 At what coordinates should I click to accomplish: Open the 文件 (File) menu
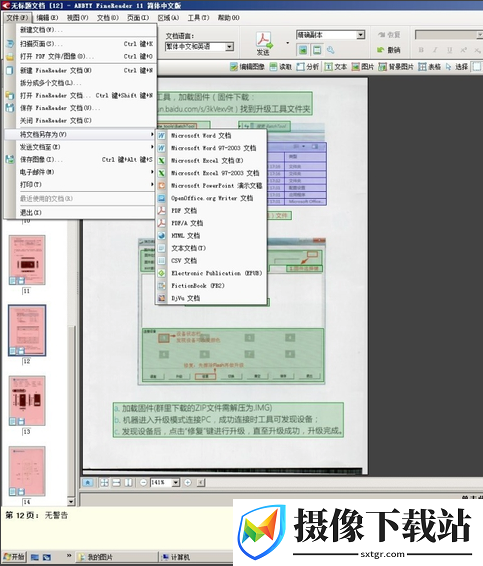pyautogui.click(x=17, y=17)
